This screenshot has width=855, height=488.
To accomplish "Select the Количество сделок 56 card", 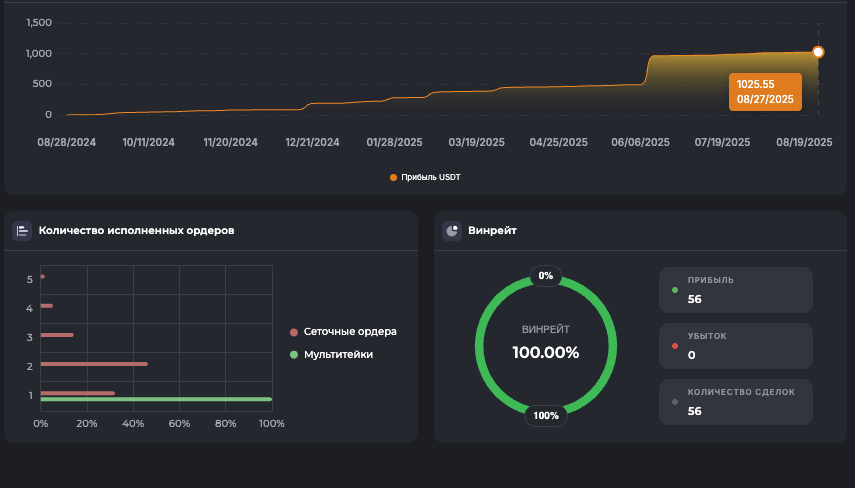I will tap(736, 402).
